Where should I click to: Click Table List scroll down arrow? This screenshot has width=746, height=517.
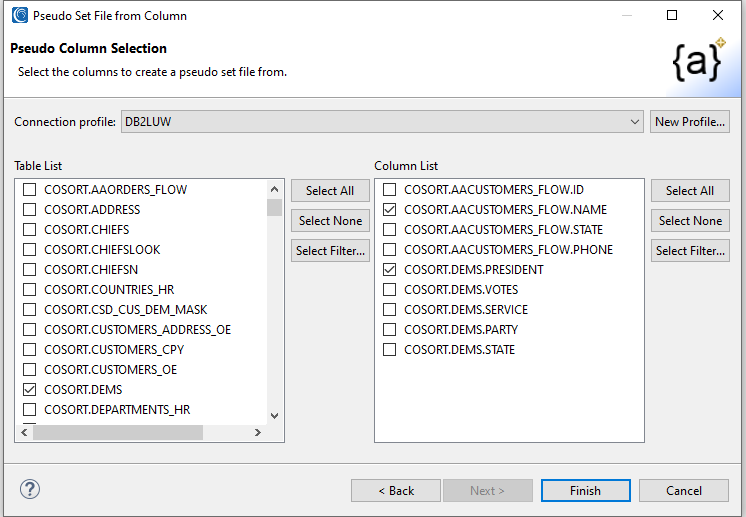coord(274,416)
